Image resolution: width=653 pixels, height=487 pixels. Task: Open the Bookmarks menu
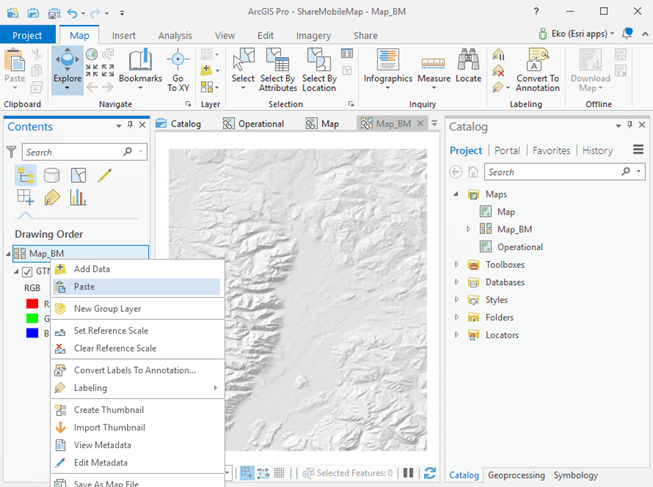tap(140, 70)
